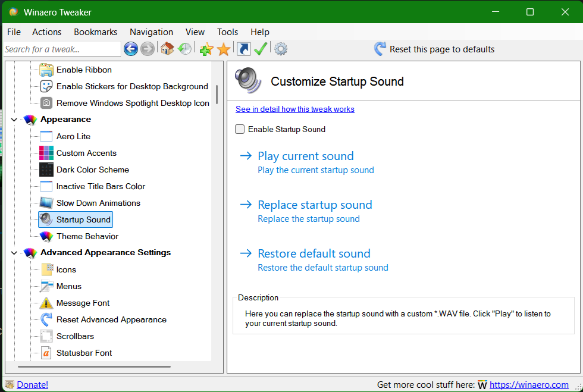Click the Winaero Tweaker title bar app icon
The width and height of the screenshot is (583, 392).
[x=14, y=12]
